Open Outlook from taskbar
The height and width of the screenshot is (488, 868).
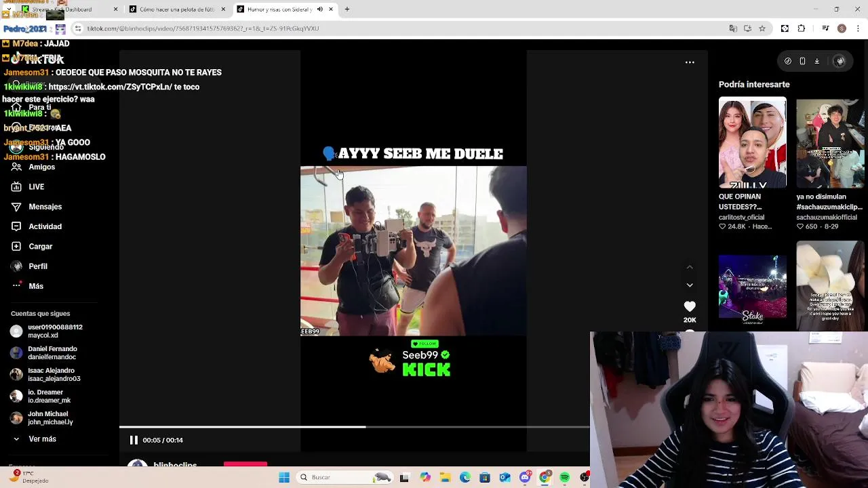(505, 478)
